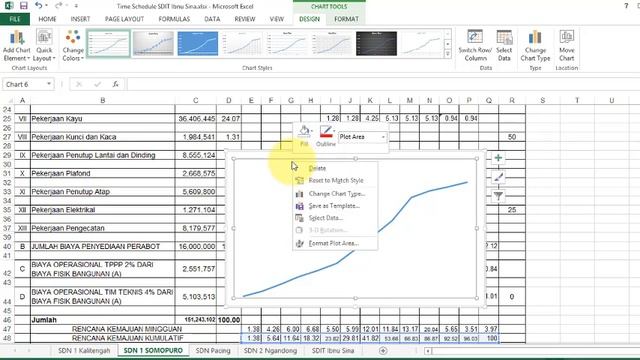Click the Save icon in the quick access toolbar
The width and height of the screenshot is (640, 360).
24,6
